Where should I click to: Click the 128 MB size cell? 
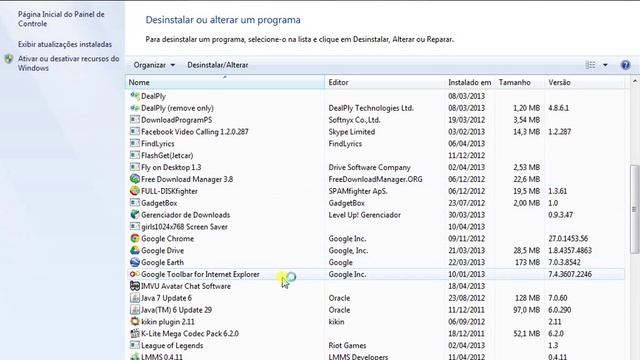click(x=527, y=298)
